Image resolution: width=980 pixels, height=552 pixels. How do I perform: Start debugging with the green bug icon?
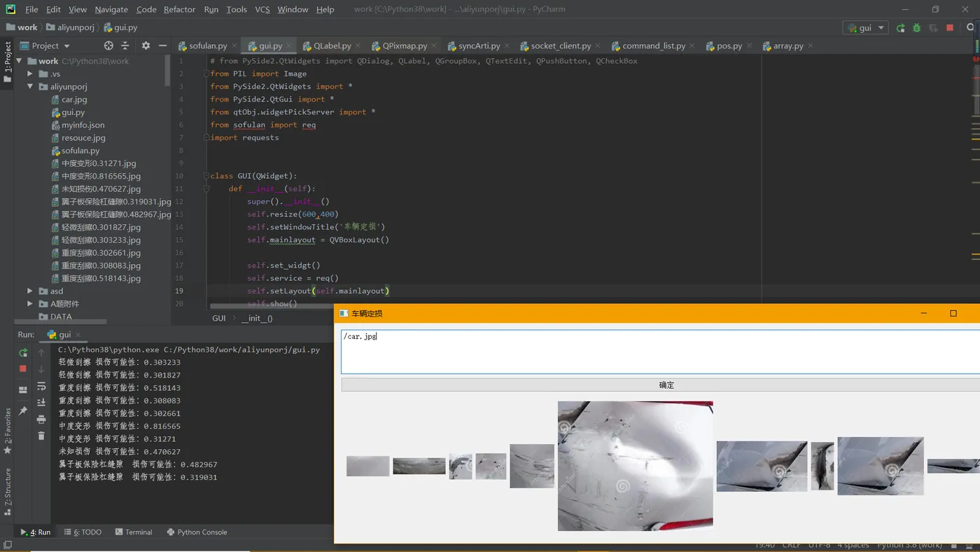coord(916,28)
